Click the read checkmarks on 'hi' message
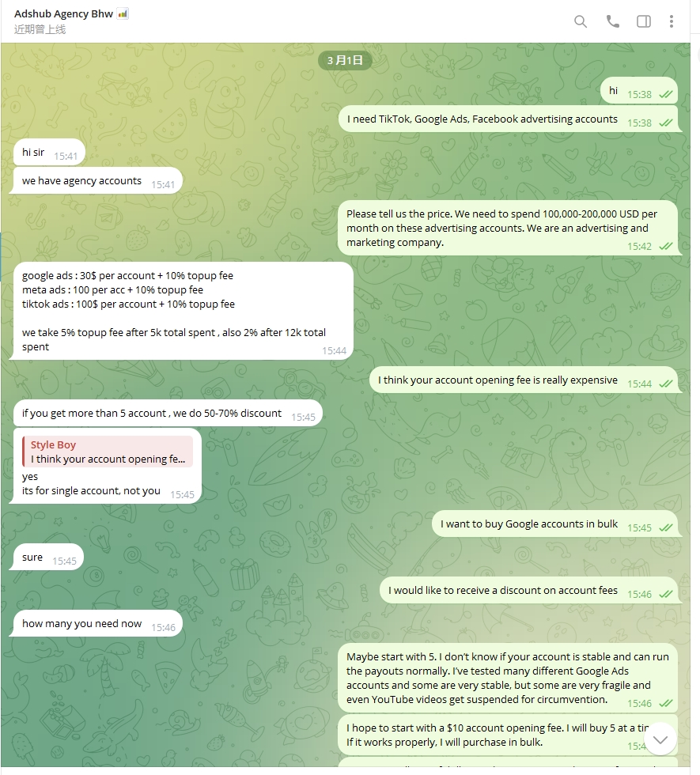This screenshot has height=775, width=700. 666,94
